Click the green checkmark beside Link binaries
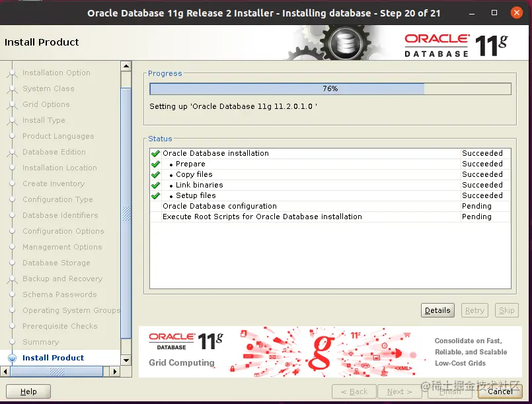Image resolution: width=532 pixels, height=404 pixels. (156, 185)
